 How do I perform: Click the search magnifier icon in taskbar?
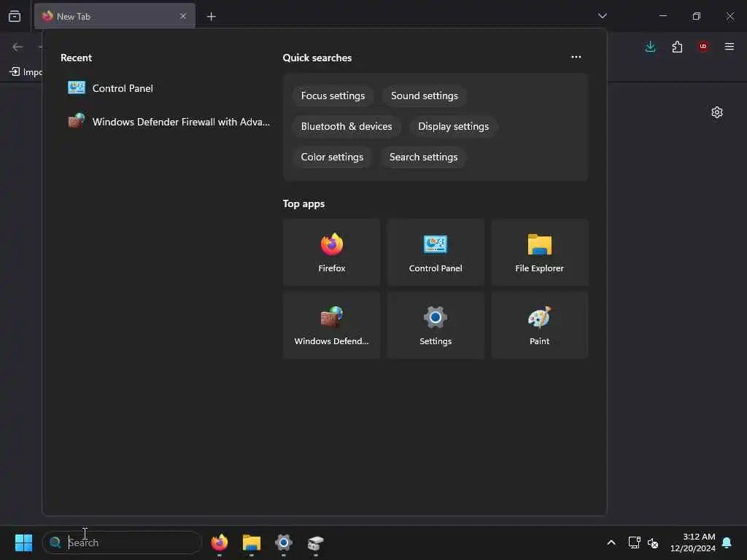(55, 542)
